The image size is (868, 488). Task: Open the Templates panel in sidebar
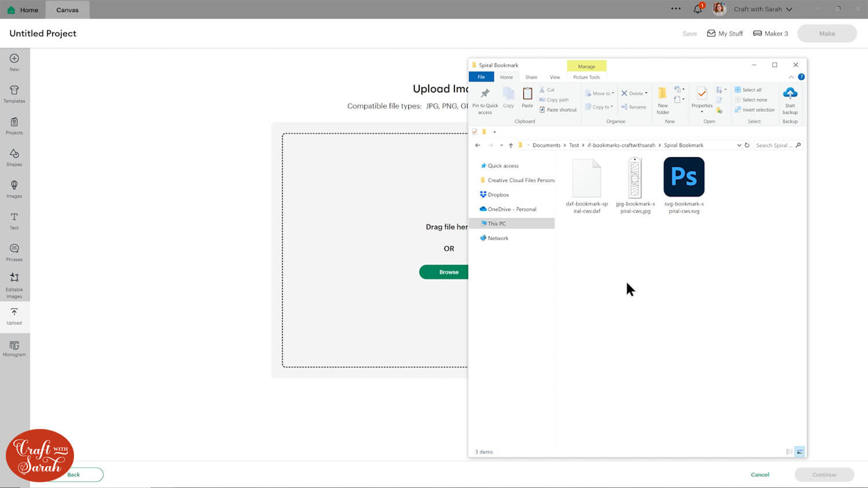tap(14, 93)
